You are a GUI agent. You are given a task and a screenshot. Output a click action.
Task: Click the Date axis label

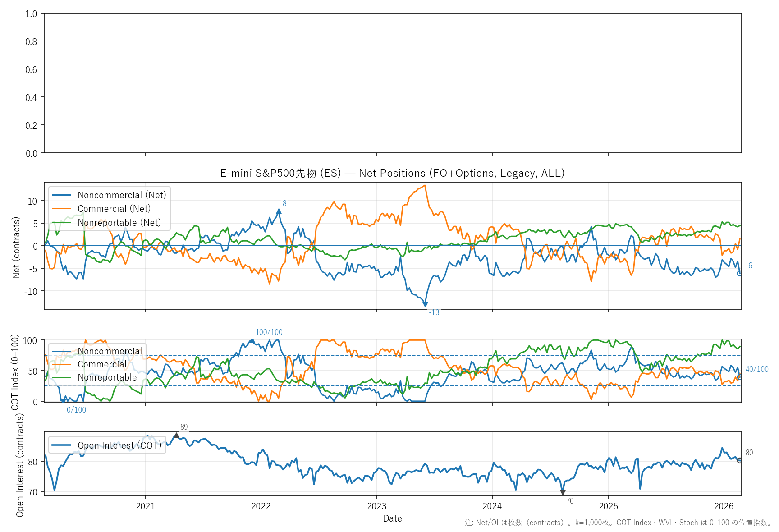392,518
